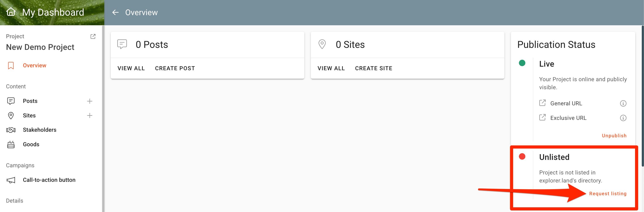Click the plus icon next to Sites
The height and width of the screenshot is (212, 644).
coord(90,115)
